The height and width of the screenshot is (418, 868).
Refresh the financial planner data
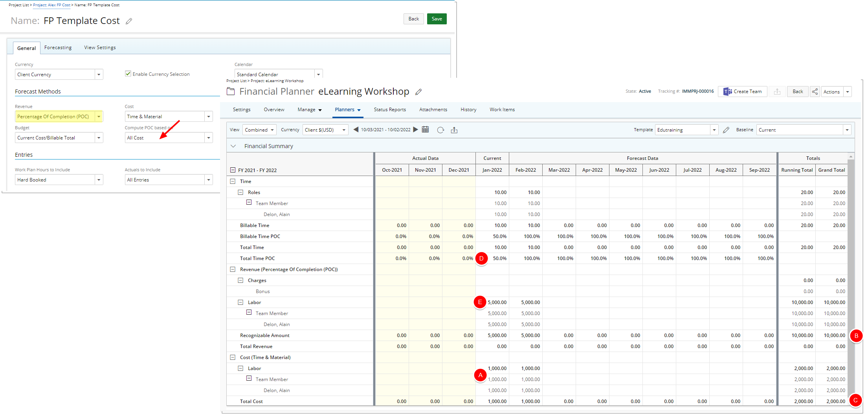click(x=440, y=130)
